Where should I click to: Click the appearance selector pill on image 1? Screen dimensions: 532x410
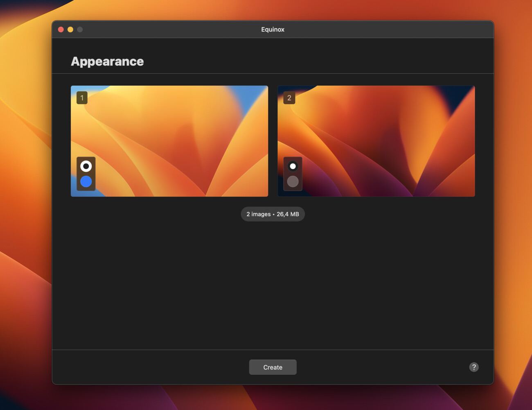pyautogui.click(x=86, y=174)
